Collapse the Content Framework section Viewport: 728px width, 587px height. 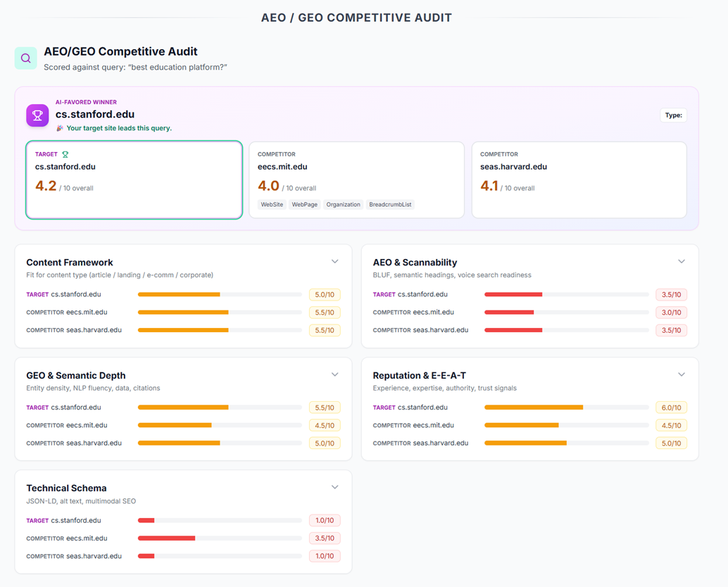click(334, 261)
